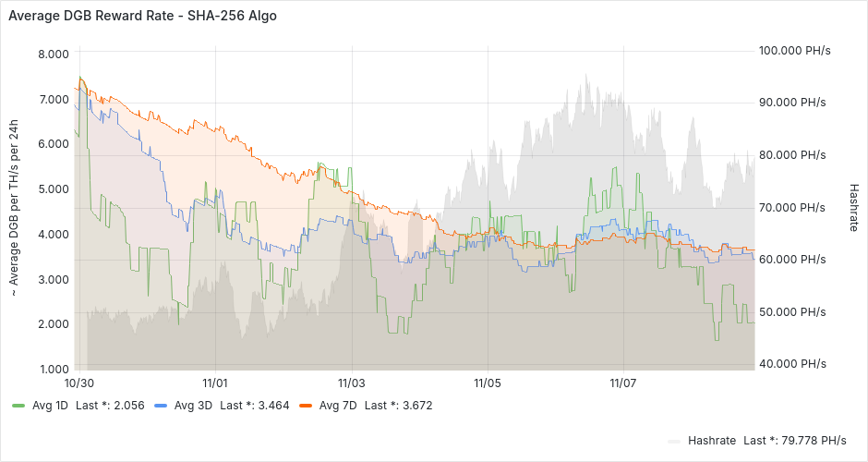Toggle the Avg 7D series in legend

(x=337, y=405)
